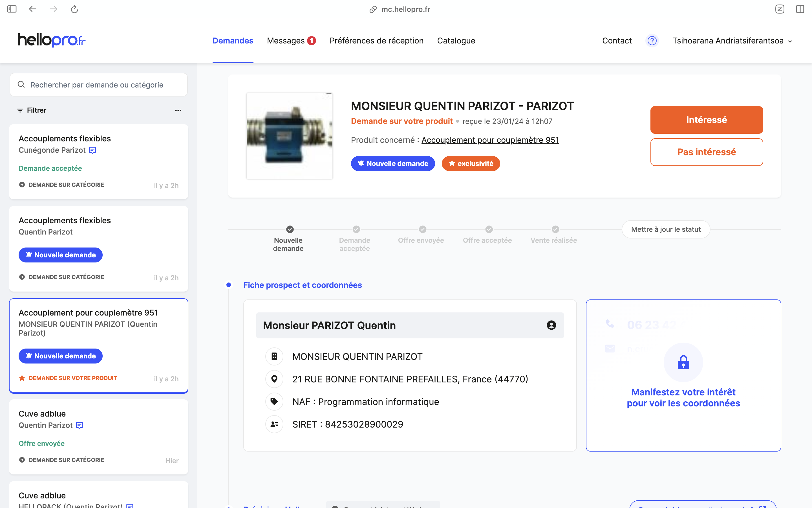Click the Intéressé button
The height and width of the screenshot is (508, 812).
[x=707, y=120]
